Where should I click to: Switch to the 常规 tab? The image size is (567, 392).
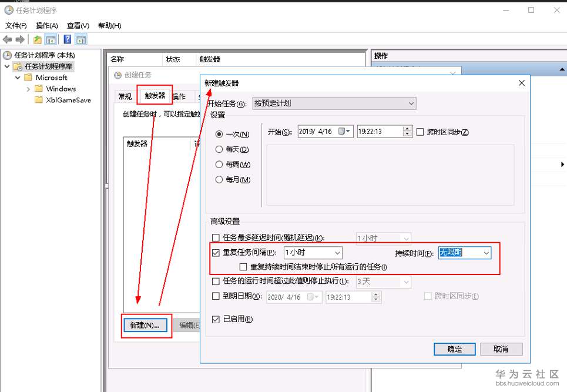point(125,95)
